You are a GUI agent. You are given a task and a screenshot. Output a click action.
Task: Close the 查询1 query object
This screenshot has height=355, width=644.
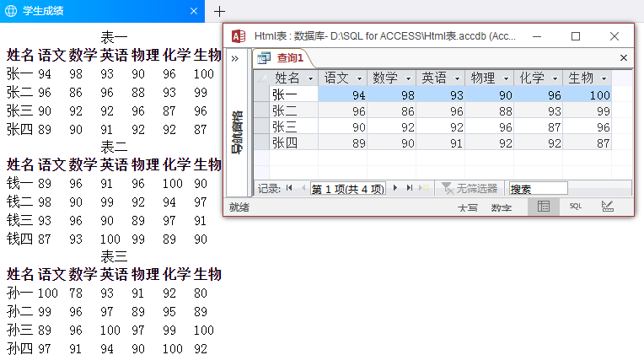(x=624, y=58)
